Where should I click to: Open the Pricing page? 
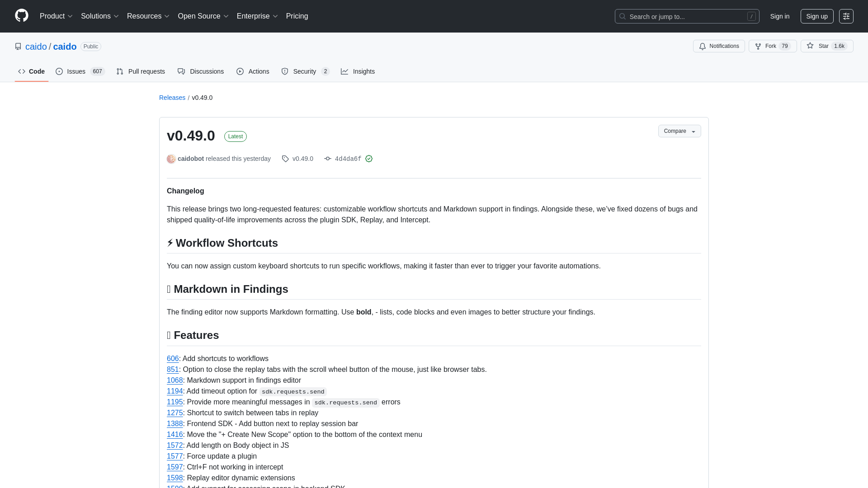point(297,16)
